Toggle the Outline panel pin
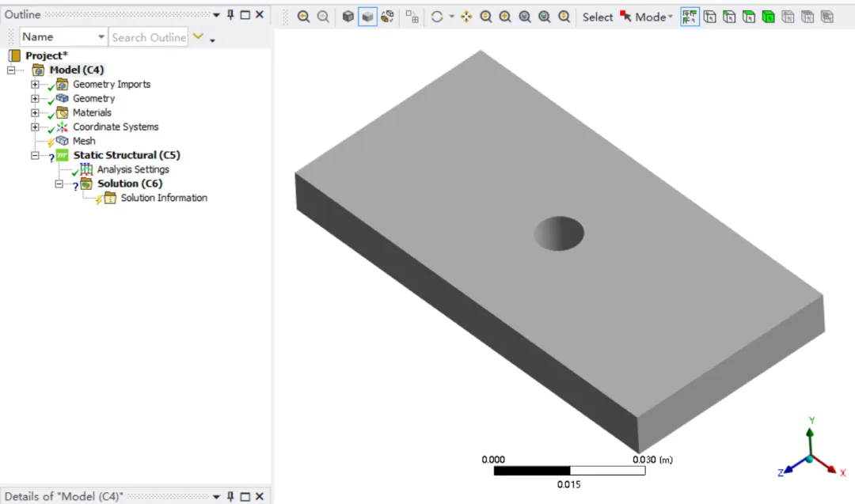Viewport: 855px width, 504px height. click(x=230, y=15)
